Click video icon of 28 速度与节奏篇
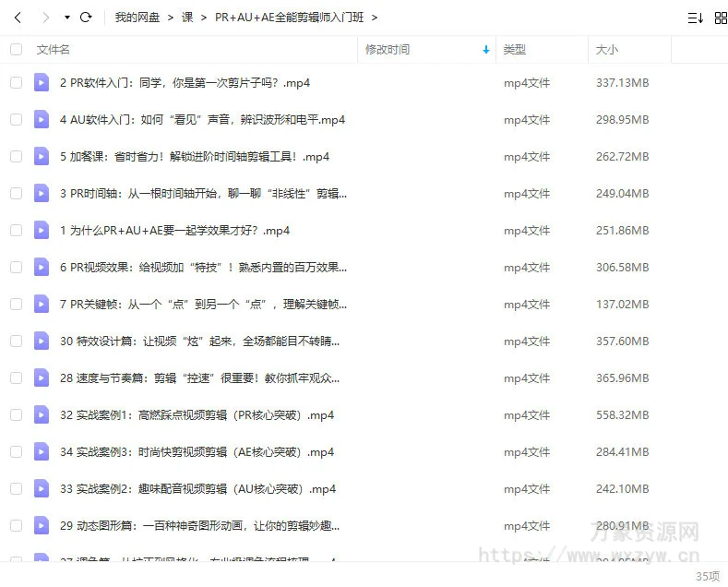Screen dimensions: 728x587 42,378
